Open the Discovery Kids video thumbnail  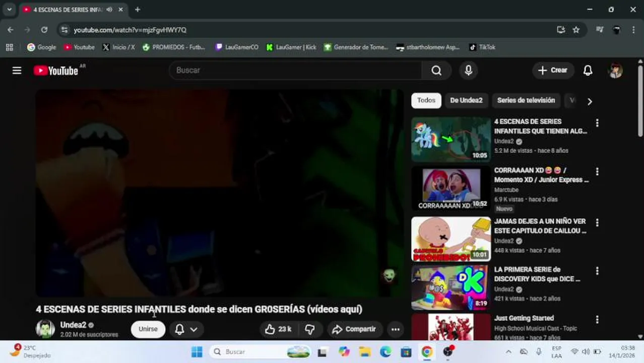(451, 287)
